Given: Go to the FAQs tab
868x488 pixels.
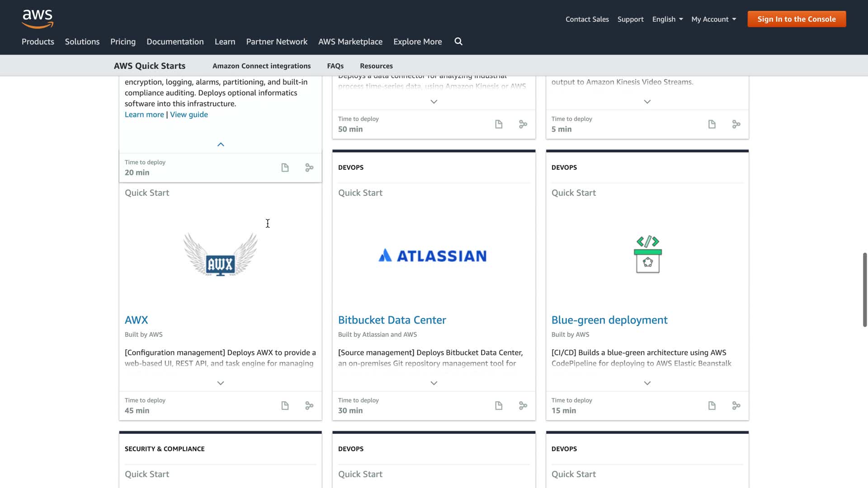Looking at the screenshot, I should click(335, 66).
